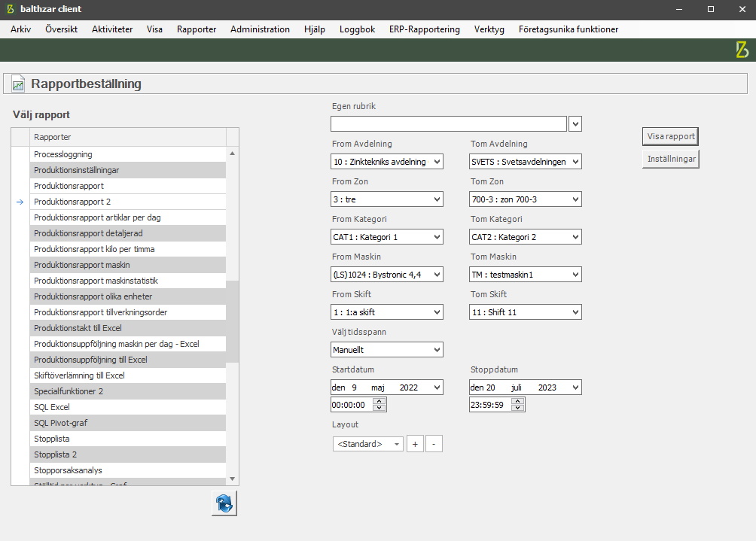Click the balthzar client title bar icon
This screenshot has height=541, width=756.
[x=10, y=9]
